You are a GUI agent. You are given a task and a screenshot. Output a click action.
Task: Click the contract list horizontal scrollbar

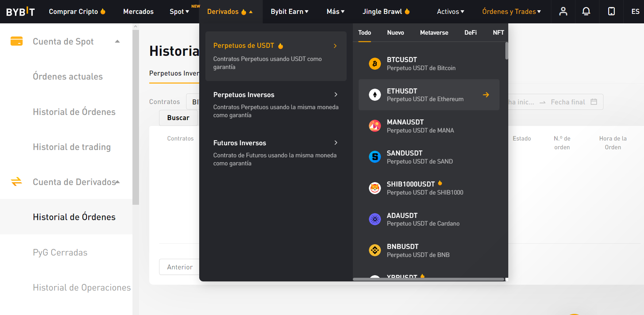pos(428,279)
